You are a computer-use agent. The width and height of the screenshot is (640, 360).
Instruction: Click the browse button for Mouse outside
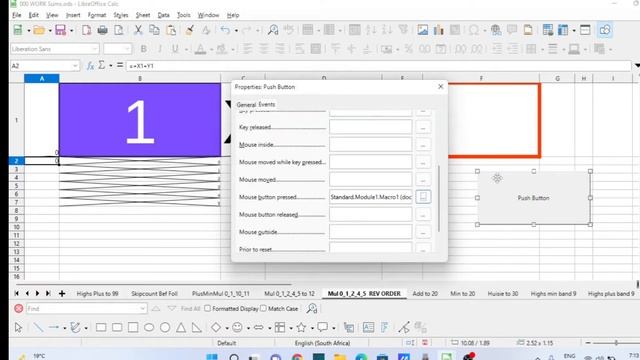click(x=423, y=232)
